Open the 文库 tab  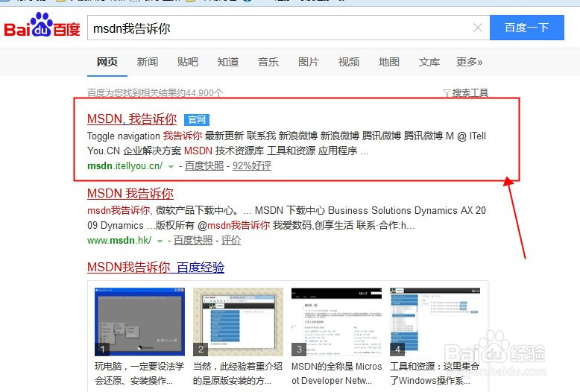pyautogui.click(x=429, y=62)
